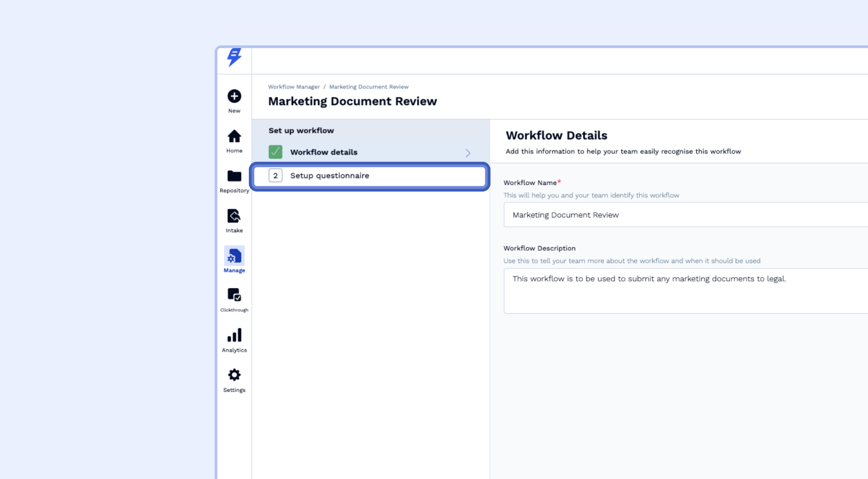Click the Marketing Document Review page title
Image resolution: width=868 pixels, height=479 pixels.
(x=352, y=101)
